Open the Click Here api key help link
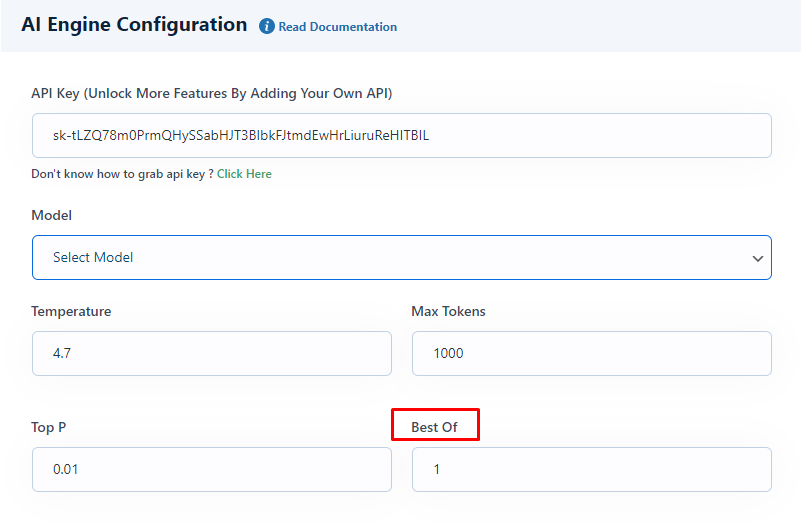This screenshot has width=804, height=529. pyautogui.click(x=244, y=174)
